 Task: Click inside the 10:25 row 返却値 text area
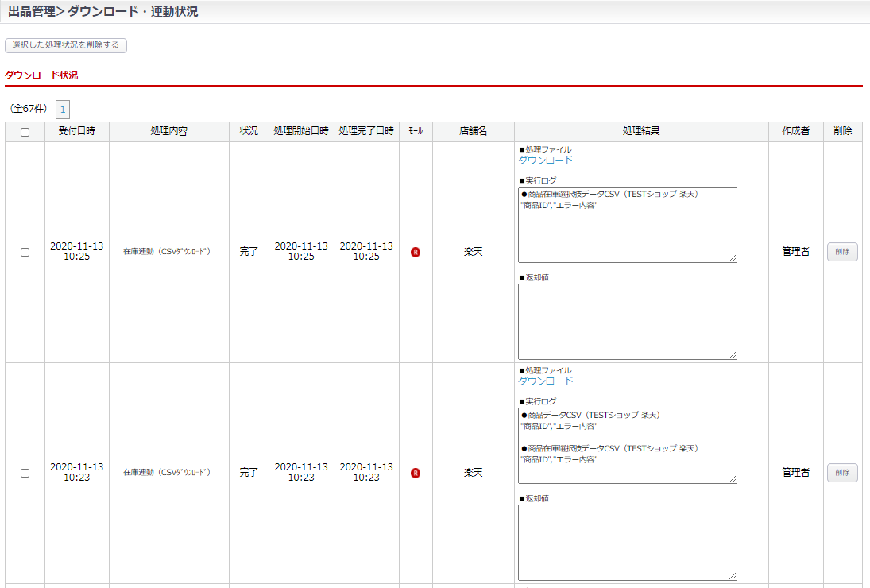627,321
